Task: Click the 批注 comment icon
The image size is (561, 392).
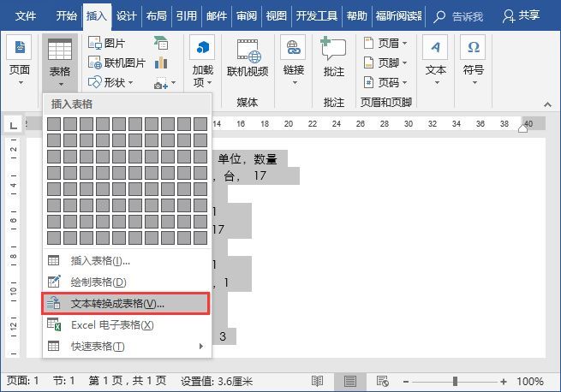Action: pyautogui.click(x=333, y=48)
